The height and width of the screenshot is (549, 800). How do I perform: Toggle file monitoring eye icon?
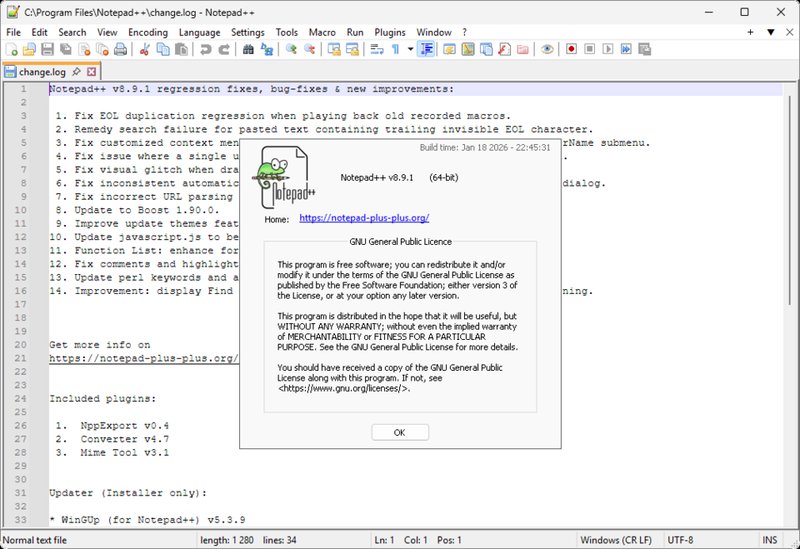tap(547, 49)
